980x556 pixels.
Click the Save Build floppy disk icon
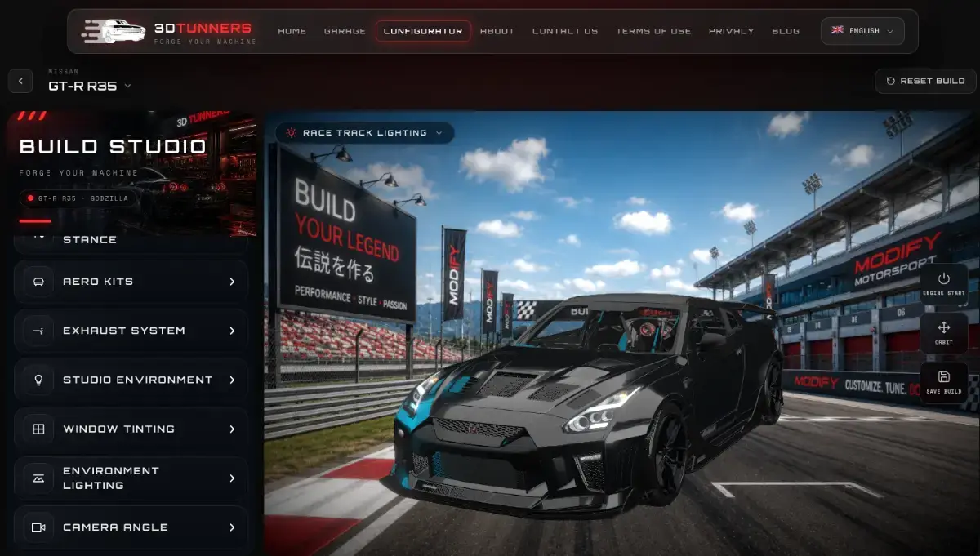(944, 376)
